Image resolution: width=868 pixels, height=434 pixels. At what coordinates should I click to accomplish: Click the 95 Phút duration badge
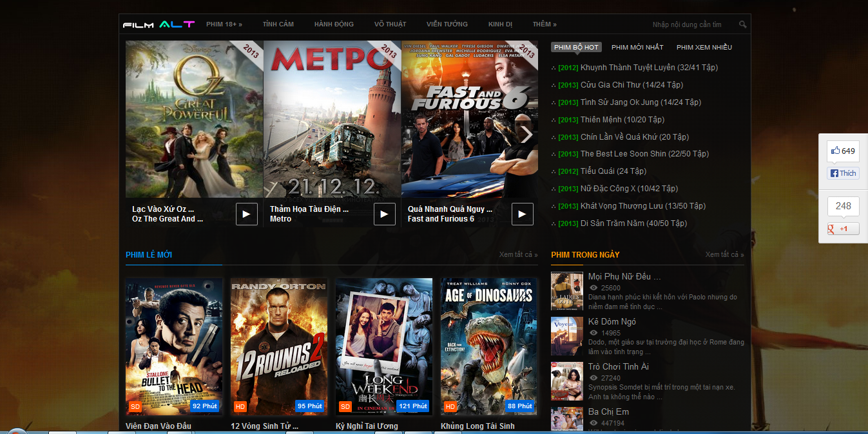coord(309,406)
